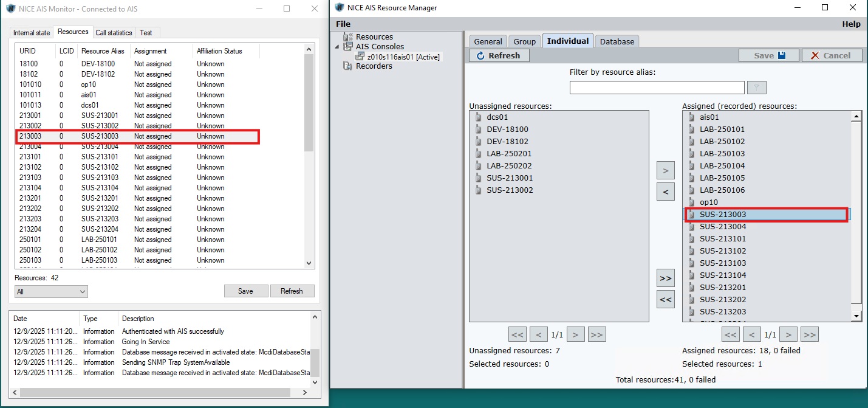Click the radio icon beside DEV-18102
Screen dimensions: 868x408
pos(478,142)
